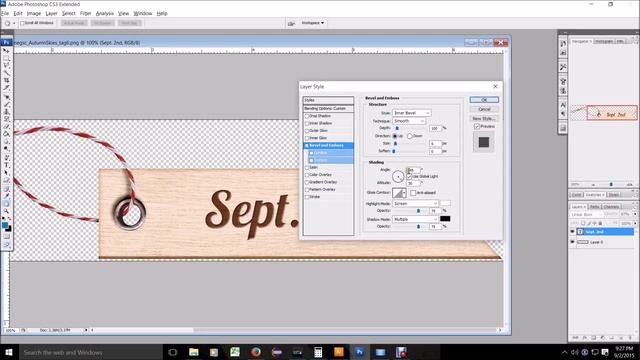Select the Dodge tool
The height and width of the screenshot is (360, 640).
(7, 149)
